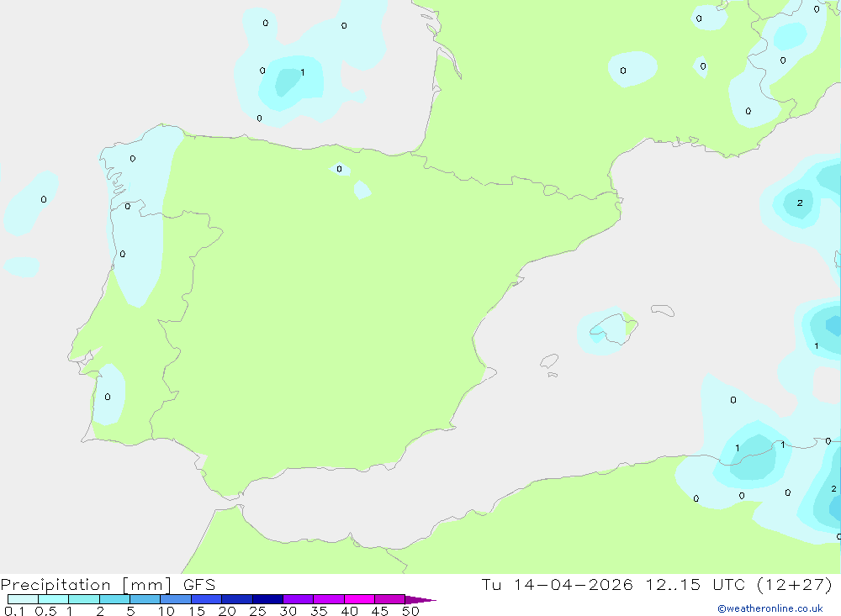Click the '0' contour label over southern Portugal
The image size is (841, 616).
point(108,397)
